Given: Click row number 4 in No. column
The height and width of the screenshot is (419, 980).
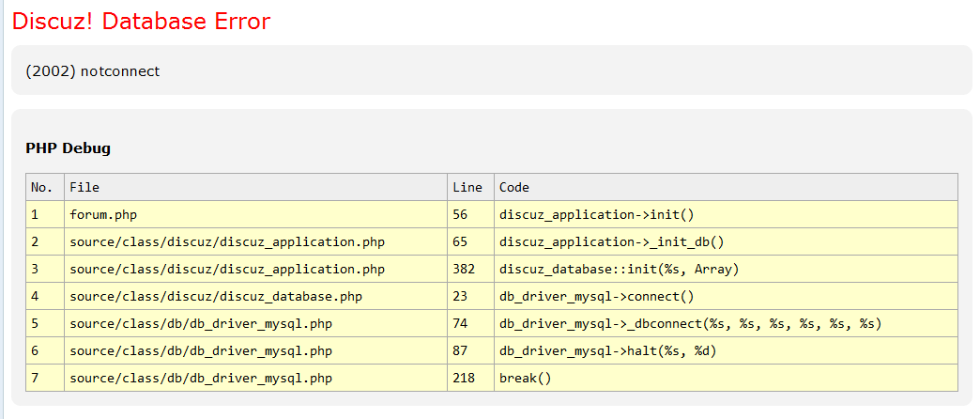Looking at the screenshot, I should tap(45, 297).
